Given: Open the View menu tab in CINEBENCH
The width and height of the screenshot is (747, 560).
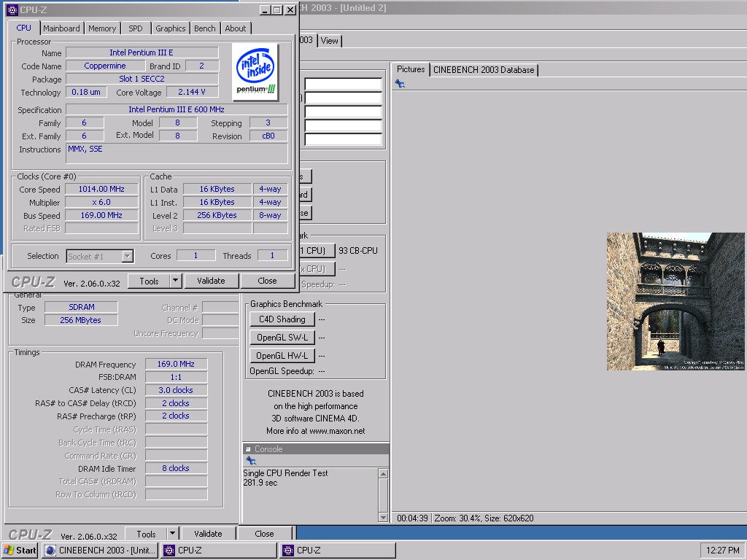Looking at the screenshot, I should click(329, 41).
